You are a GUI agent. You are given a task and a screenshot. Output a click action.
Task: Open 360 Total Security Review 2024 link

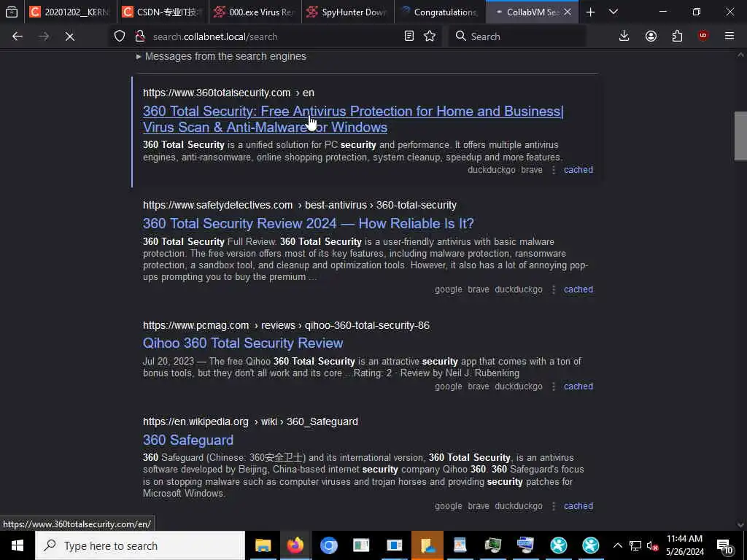[x=309, y=223]
